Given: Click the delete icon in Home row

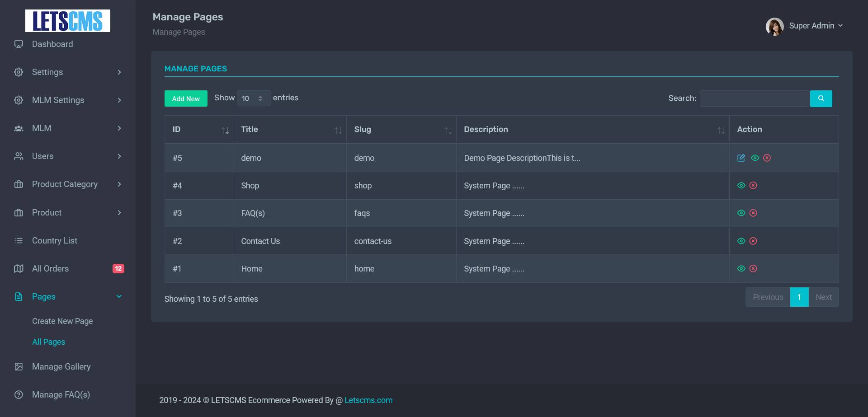Looking at the screenshot, I should tap(753, 268).
